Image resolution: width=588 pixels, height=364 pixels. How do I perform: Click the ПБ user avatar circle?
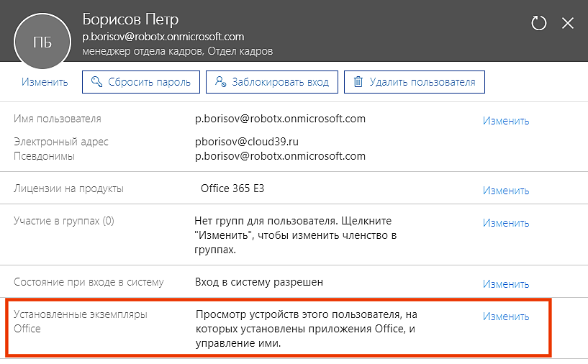42,42
